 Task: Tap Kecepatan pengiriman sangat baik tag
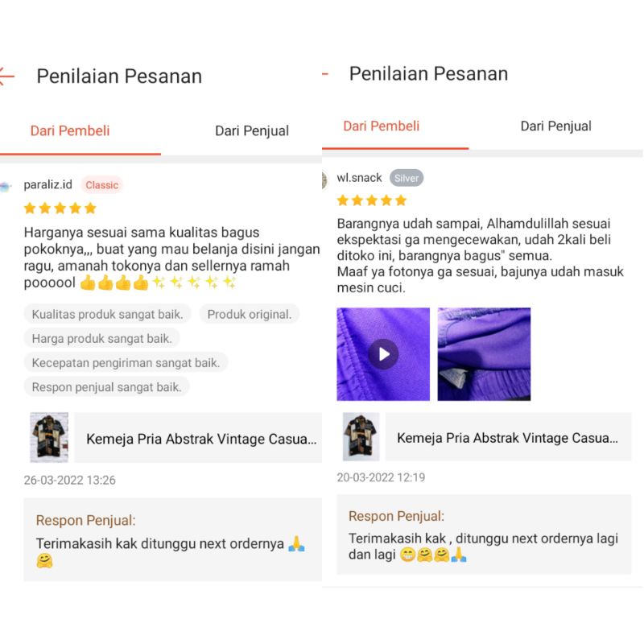126,363
